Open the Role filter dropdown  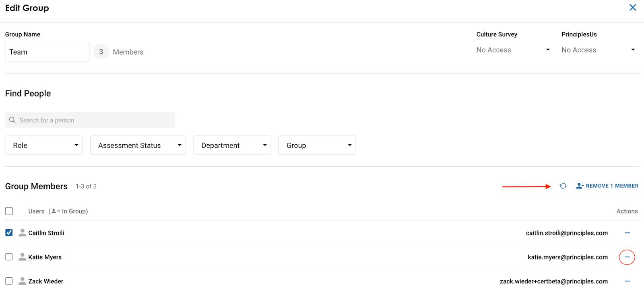click(44, 145)
